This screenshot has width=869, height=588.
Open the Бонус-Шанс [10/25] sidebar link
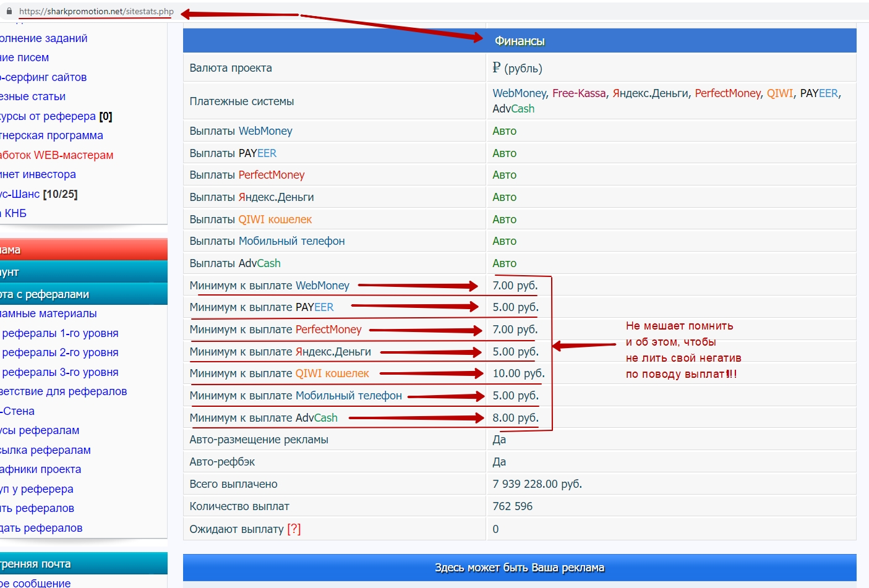coord(40,194)
